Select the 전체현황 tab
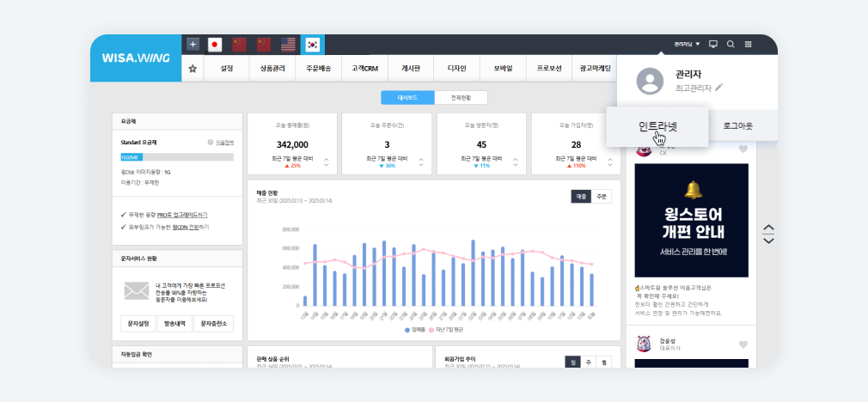This screenshot has width=868, height=402. tap(462, 98)
